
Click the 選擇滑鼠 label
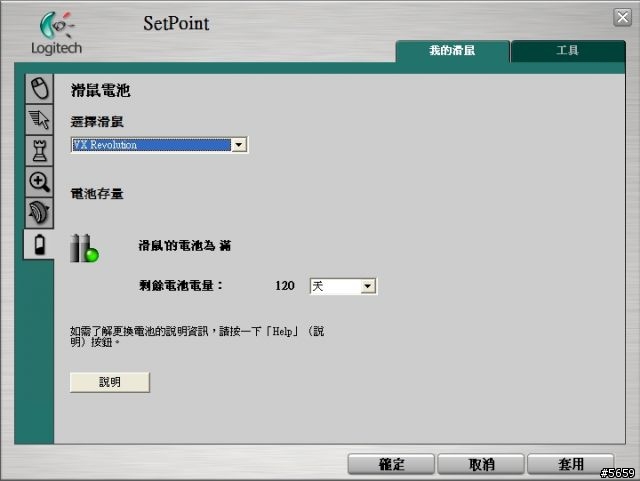click(97, 121)
